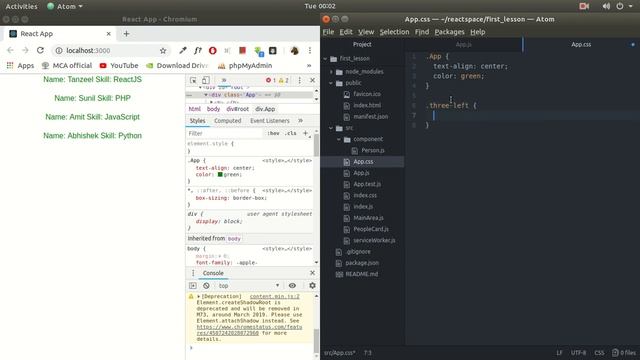The width and height of the screenshot is (640, 360).
Task: Open Atom's Edit menu
Action: pyautogui.click(x=346, y=32)
